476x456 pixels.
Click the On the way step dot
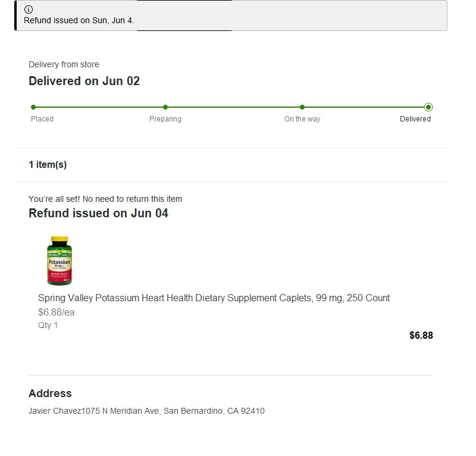click(302, 107)
